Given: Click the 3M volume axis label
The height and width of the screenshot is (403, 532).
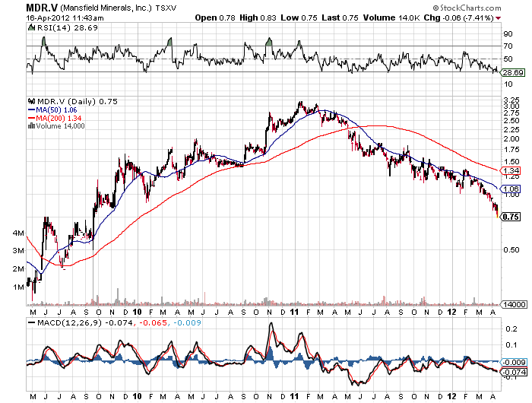Looking at the screenshot, I should (19, 251).
